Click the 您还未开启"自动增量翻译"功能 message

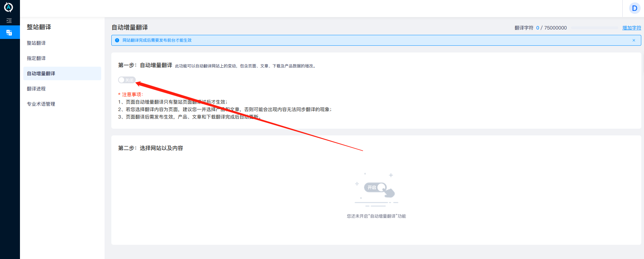pyautogui.click(x=376, y=216)
